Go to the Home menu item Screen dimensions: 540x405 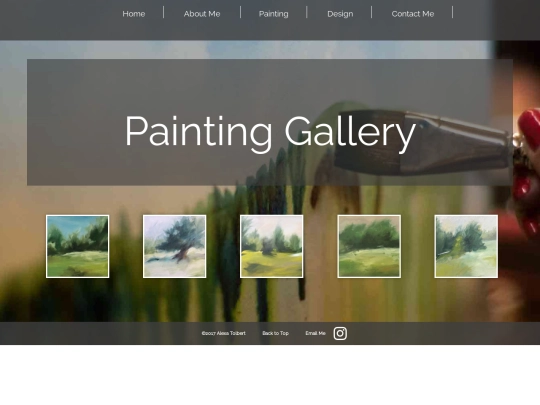coord(134,14)
